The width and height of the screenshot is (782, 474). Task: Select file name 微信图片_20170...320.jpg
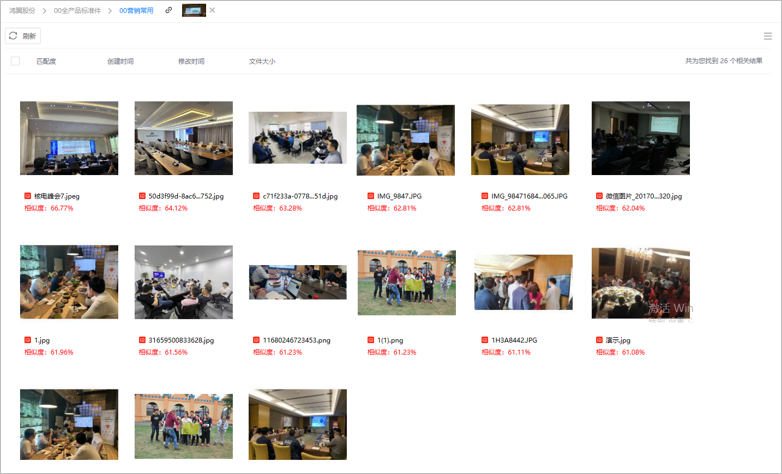click(644, 196)
